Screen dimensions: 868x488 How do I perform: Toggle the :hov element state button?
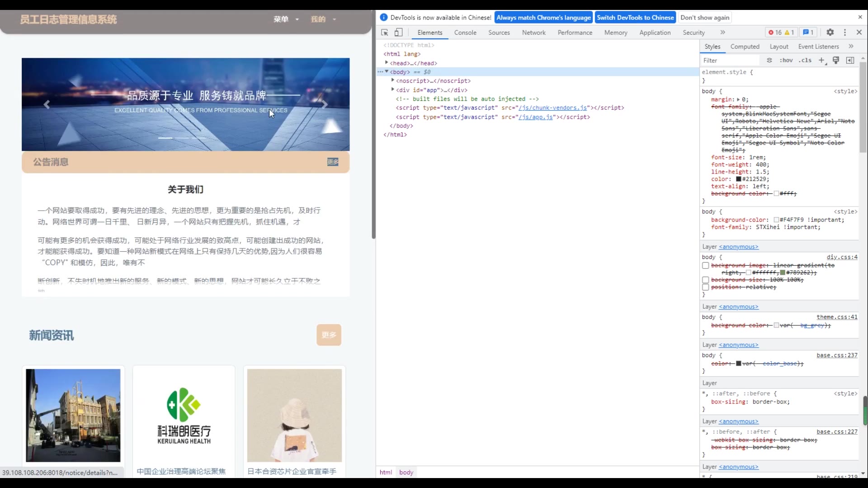coord(786,61)
